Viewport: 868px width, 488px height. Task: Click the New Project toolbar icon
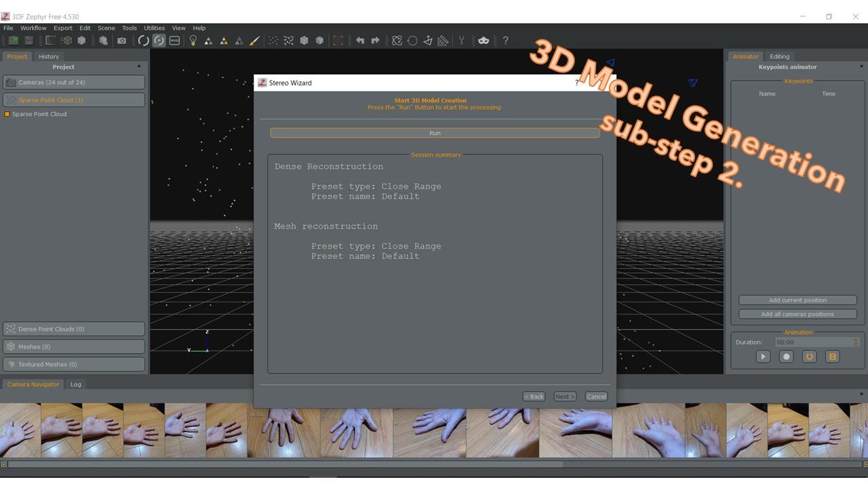tap(13, 41)
